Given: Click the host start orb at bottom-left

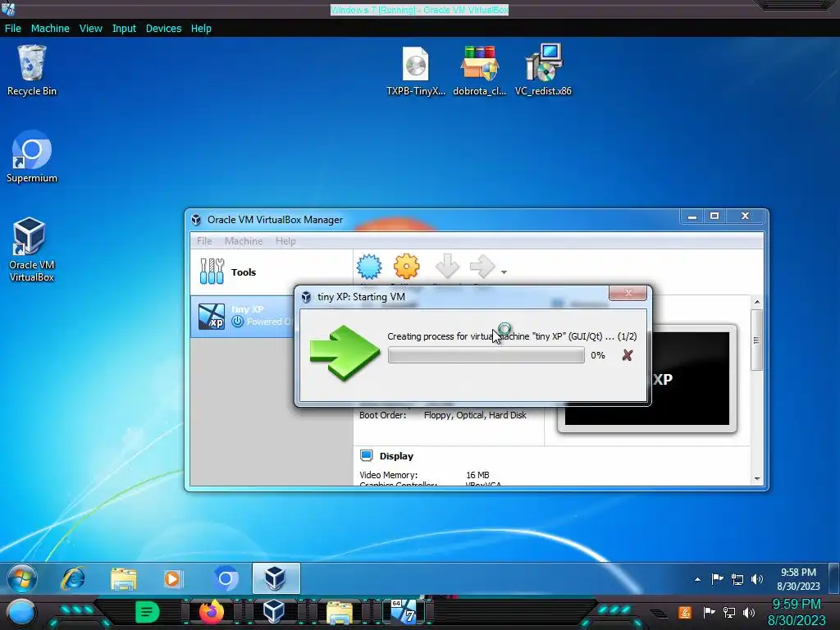Looking at the screenshot, I should click(x=21, y=613).
